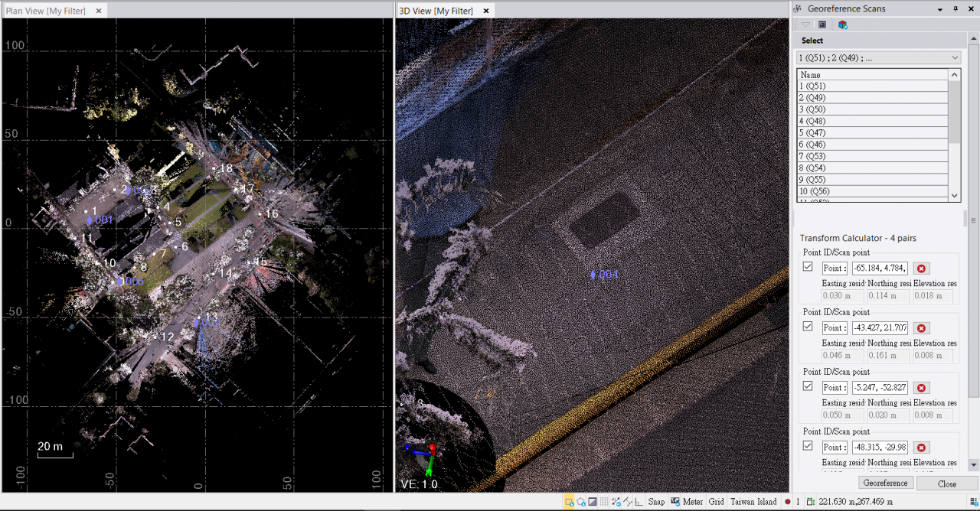Select scan row 6 (Q46)
Image resolution: width=980 pixels, height=511 pixels.
point(872,145)
